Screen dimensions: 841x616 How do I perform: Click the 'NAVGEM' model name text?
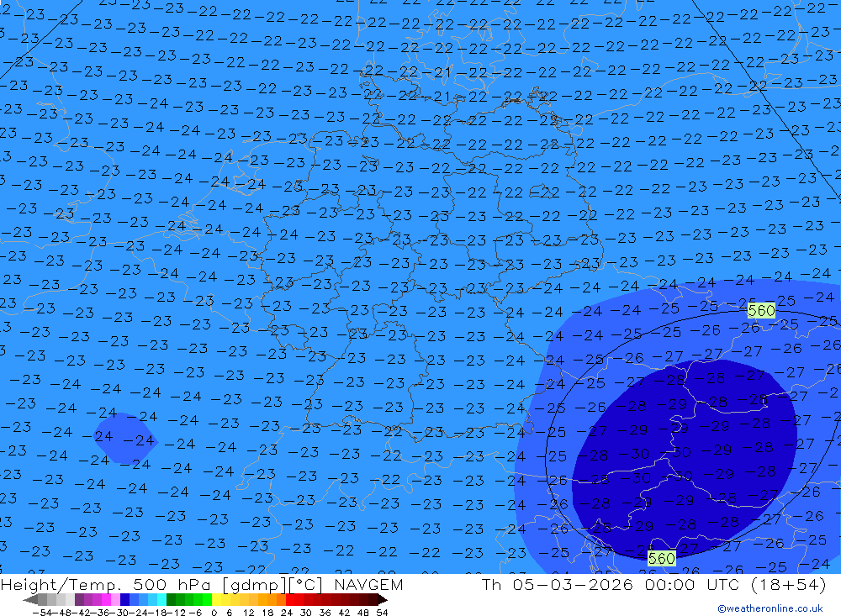pyautogui.click(x=368, y=584)
